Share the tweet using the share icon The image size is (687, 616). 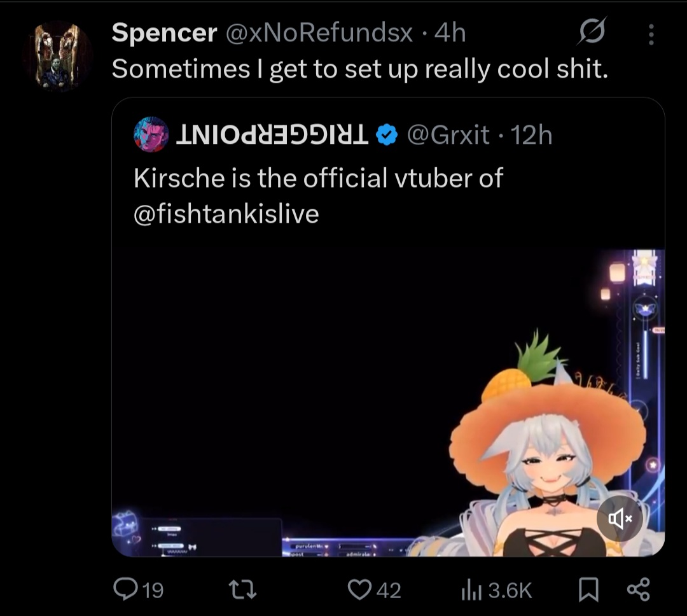(x=637, y=589)
